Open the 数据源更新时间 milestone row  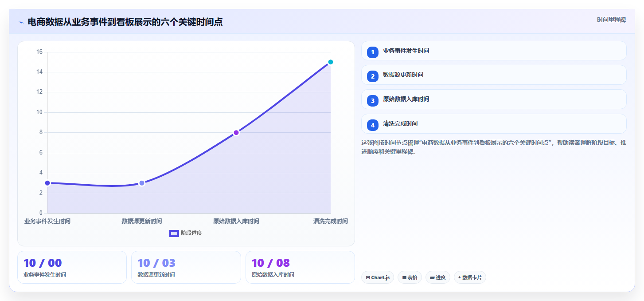pos(494,75)
